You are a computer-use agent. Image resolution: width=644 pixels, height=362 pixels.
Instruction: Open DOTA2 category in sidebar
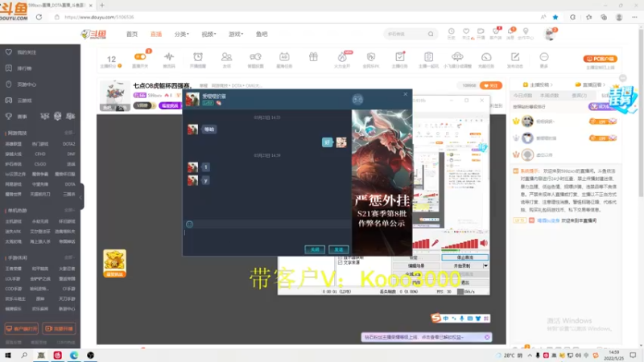pyautogui.click(x=68, y=144)
